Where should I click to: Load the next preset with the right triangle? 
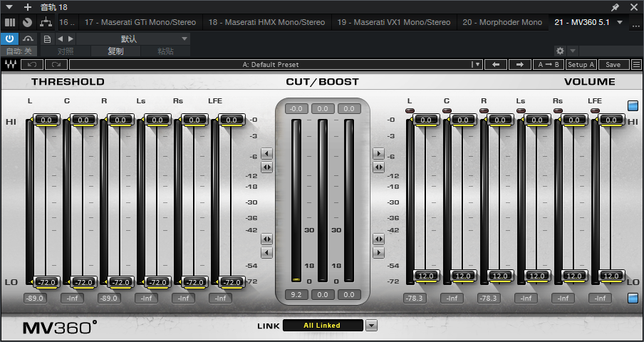click(71, 39)
